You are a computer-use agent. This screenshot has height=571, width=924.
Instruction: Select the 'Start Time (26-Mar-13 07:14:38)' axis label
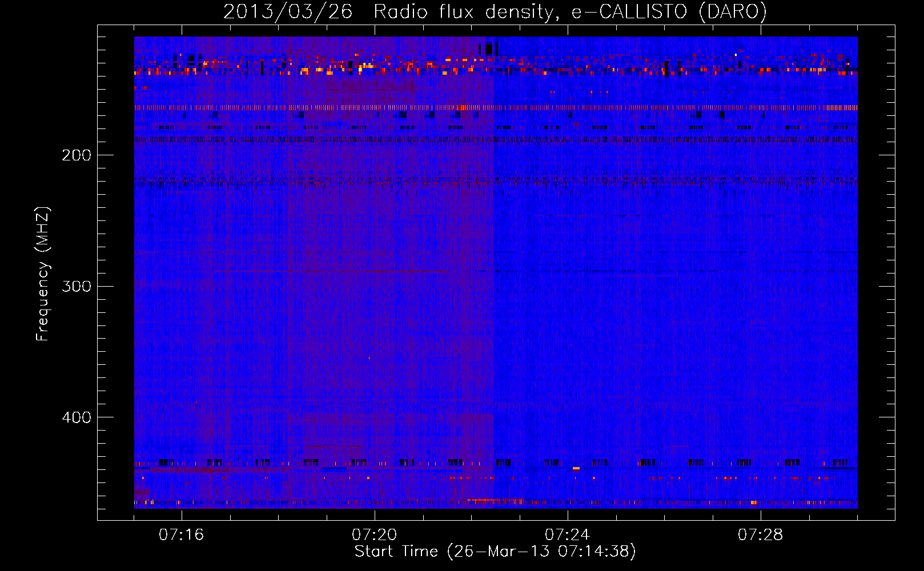(495, 552)
